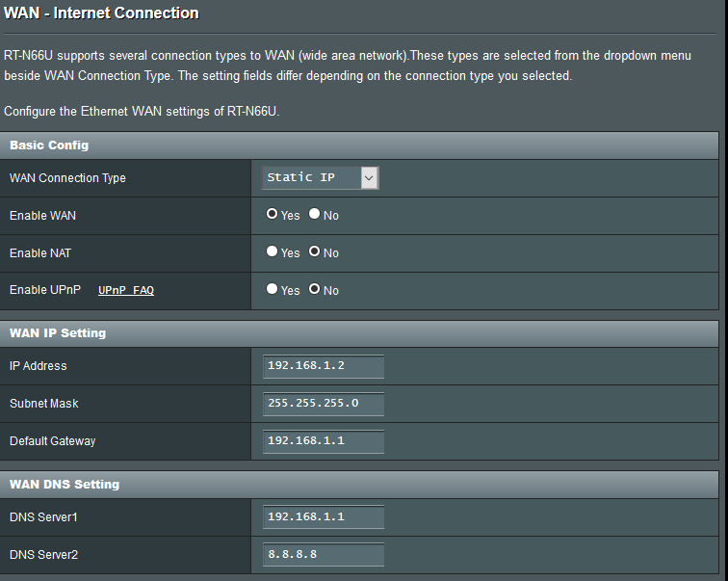Click the IP Address input field

click(323, 366)
